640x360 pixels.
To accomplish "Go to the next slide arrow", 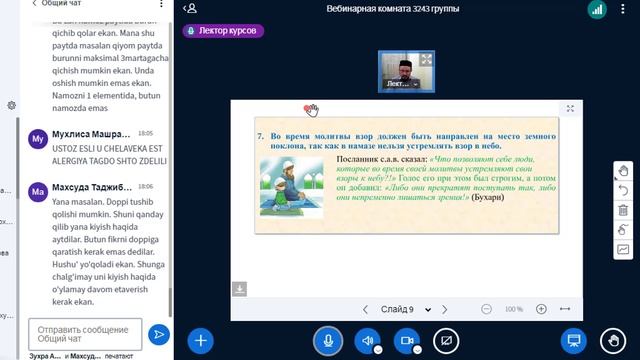I will pos(444,309).
